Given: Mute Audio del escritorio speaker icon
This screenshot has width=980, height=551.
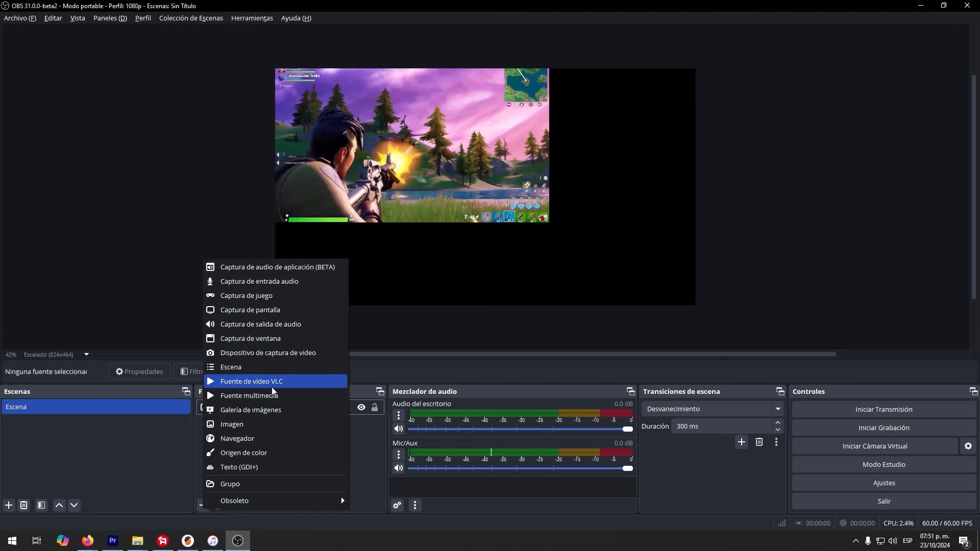Looking at the screenshot, I should [399, 429].
